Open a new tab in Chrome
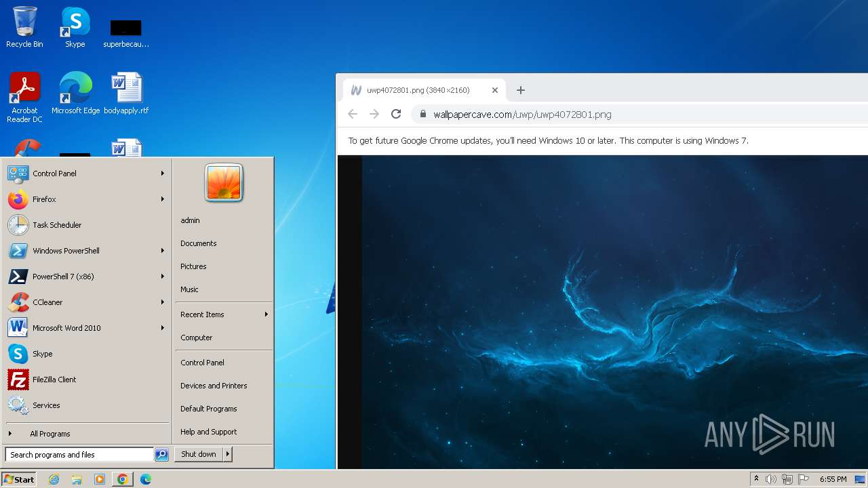868x488 pixels. tap(521, 90)
